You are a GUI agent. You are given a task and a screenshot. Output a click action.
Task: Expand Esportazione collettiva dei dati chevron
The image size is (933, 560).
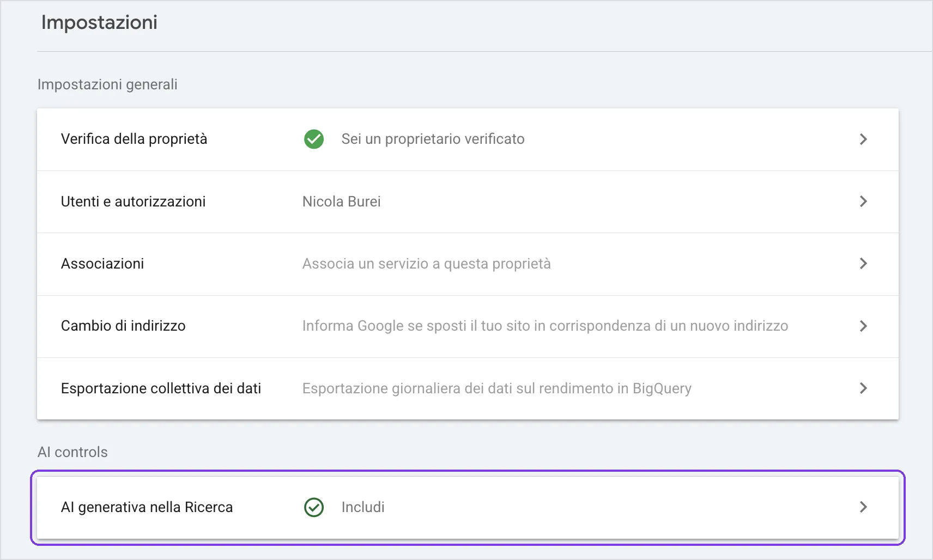click(863, 388)
